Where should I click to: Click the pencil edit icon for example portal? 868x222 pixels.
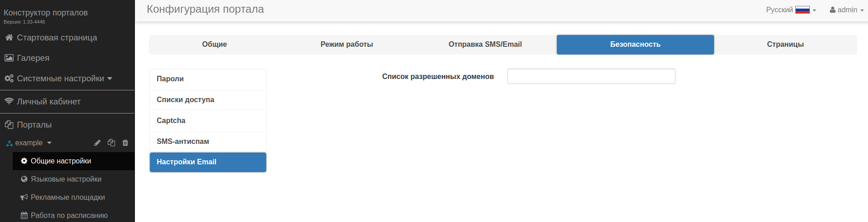point(97,143)
